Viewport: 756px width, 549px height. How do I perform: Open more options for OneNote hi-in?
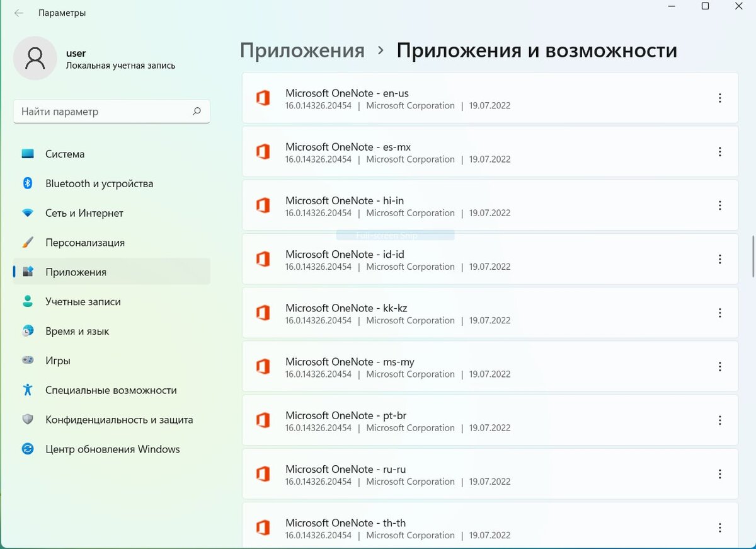(x=720, y=205)
